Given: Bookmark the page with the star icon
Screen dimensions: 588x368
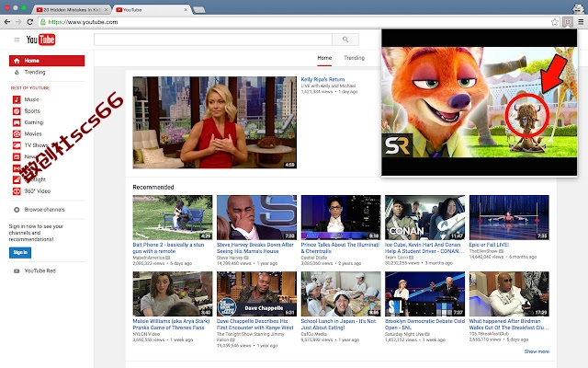Looking at the screenshot, I should click(x=555, y=22).
